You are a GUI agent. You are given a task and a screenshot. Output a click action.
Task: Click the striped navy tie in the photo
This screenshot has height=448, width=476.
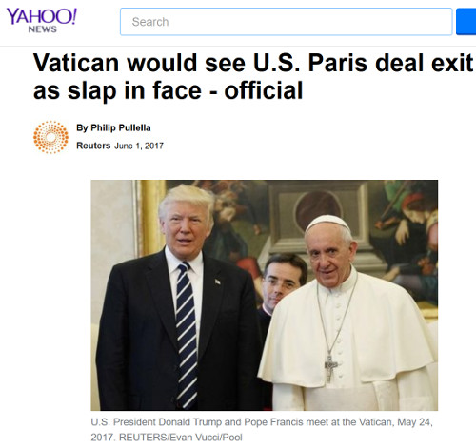pyautogui.click(x=186, y=335)
